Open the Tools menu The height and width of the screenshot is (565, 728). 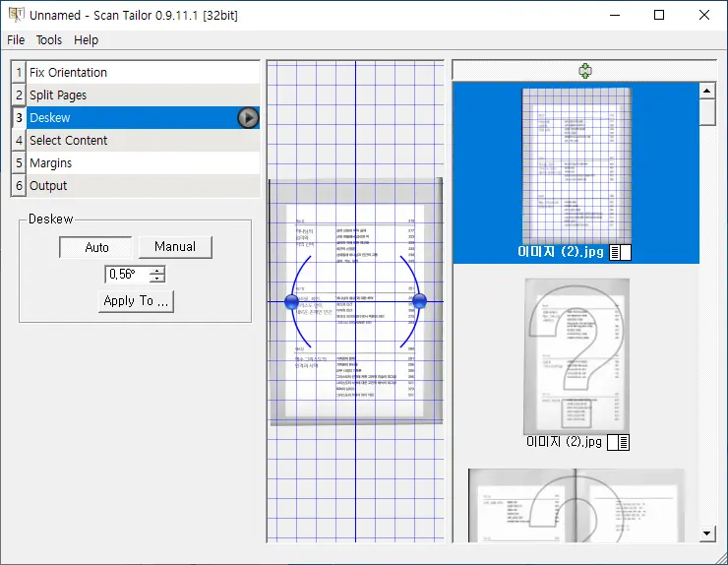(x=49, y=40)
